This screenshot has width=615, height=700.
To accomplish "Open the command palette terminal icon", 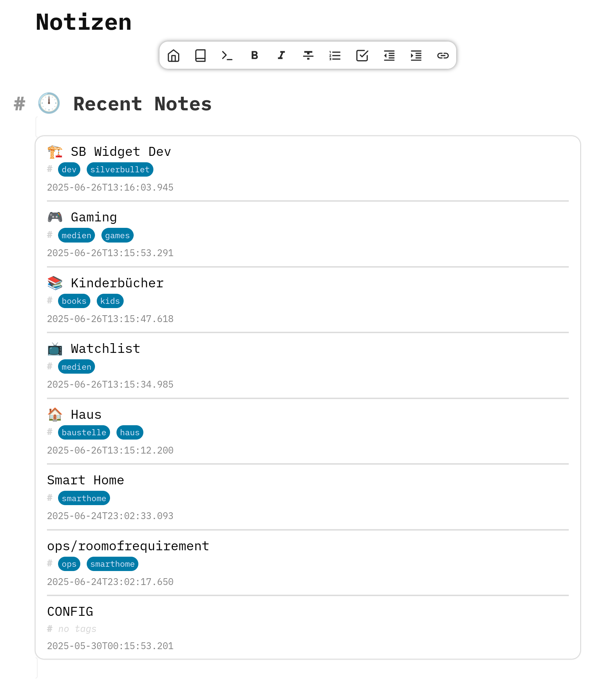I will 227,56.
